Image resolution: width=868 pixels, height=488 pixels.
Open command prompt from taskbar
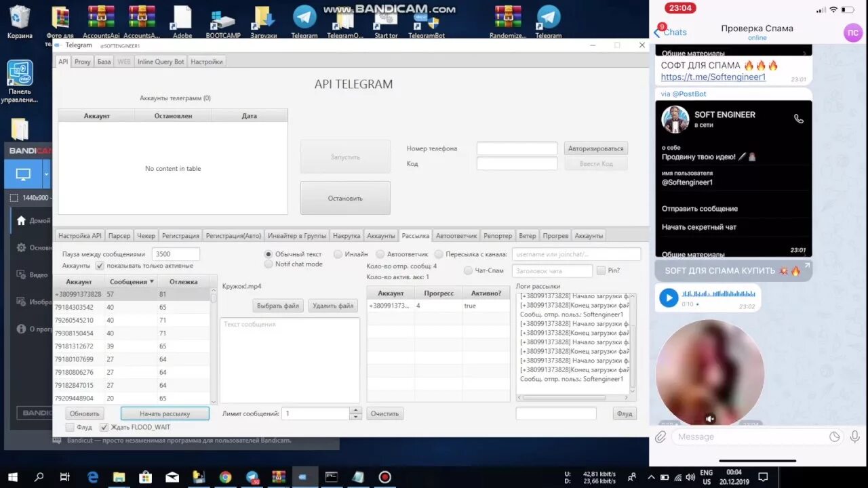(332, 477)
